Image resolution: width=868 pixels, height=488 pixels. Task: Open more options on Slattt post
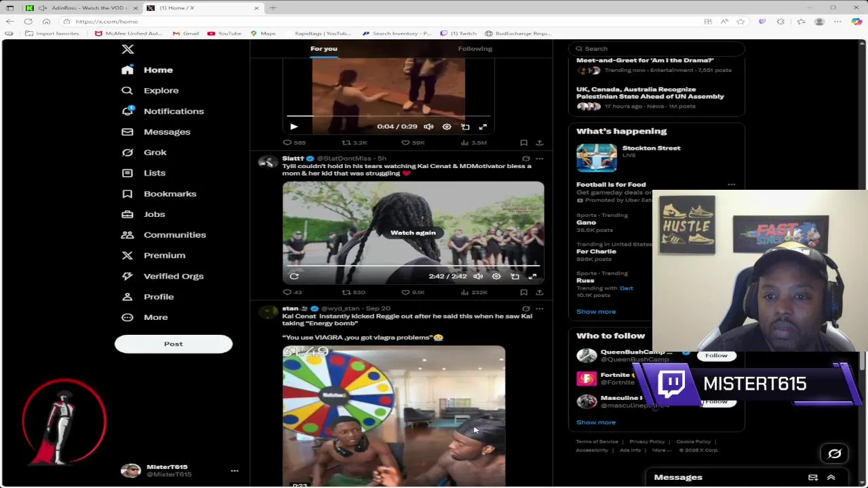539,159
